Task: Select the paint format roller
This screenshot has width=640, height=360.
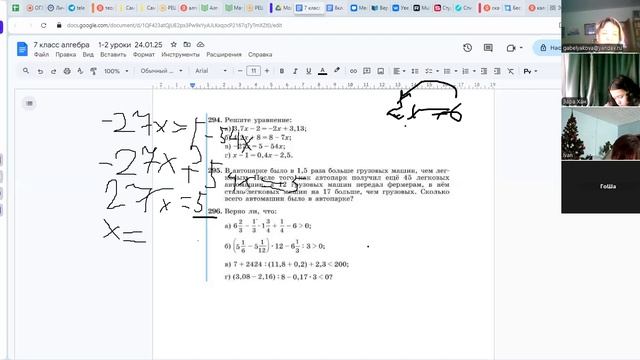Action: 93,71
